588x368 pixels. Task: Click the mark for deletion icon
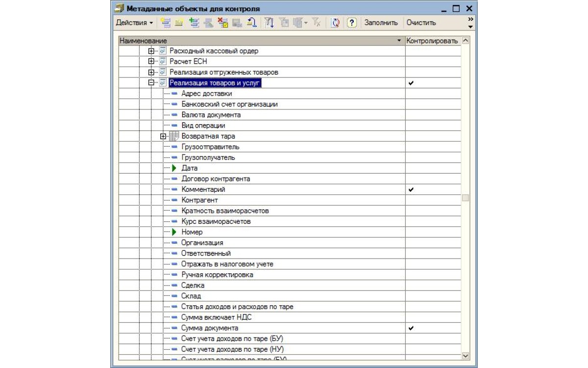(x=223, y=23)
